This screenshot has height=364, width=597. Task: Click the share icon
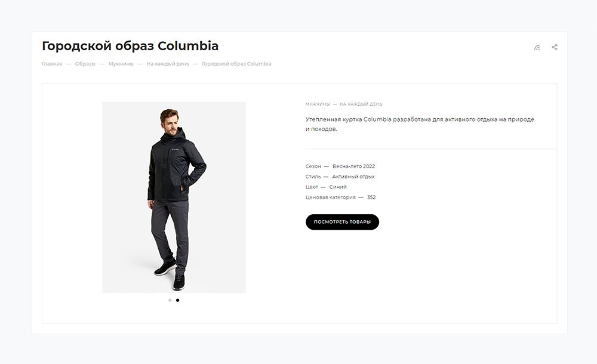point(555,47)
